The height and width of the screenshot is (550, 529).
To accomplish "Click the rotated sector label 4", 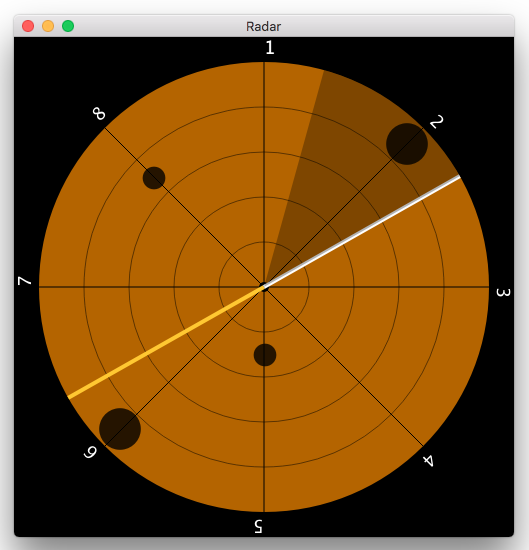I will (428, 461).
